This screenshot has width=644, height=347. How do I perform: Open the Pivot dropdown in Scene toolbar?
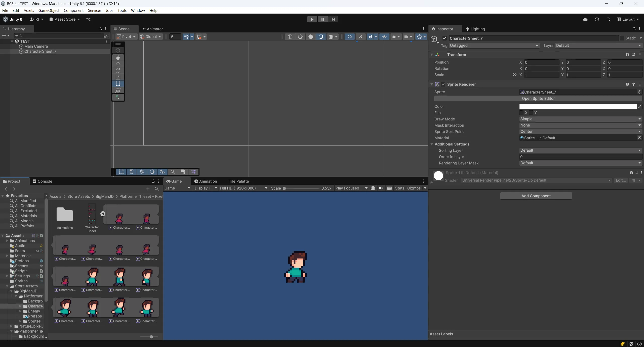tap(127, 37)
